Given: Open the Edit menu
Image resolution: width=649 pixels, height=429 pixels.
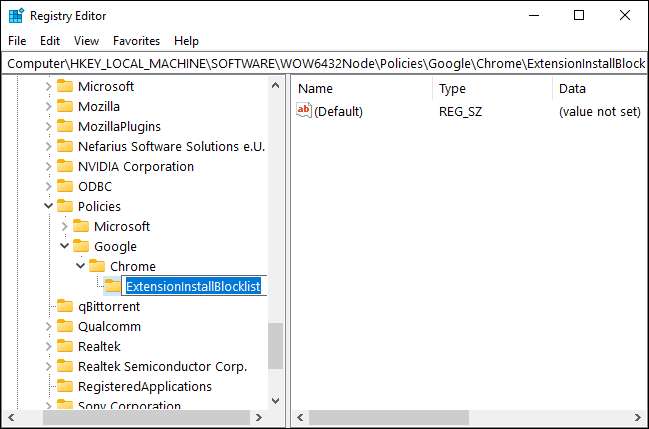Looking at the screenshot, I should (x=50, y=41).
